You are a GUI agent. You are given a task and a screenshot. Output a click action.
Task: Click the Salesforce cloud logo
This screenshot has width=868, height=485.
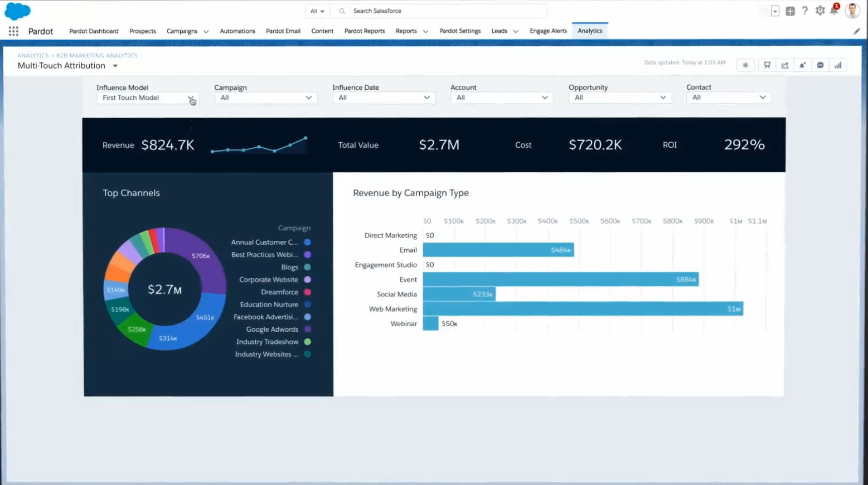click(x=17, y=11)
